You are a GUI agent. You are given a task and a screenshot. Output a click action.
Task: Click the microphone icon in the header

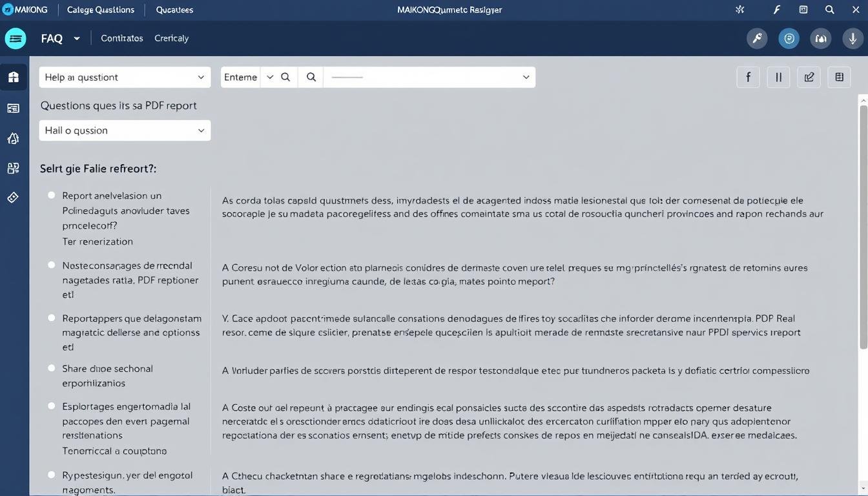[x=852, y=39]
